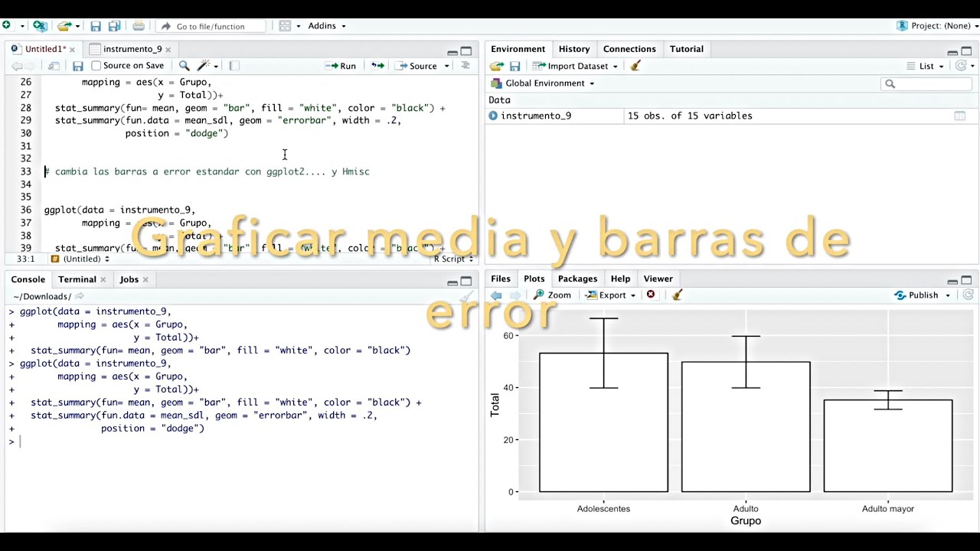Run the current line with Run button
Viewport: 980px width, 551px height.
click(341, 66)
